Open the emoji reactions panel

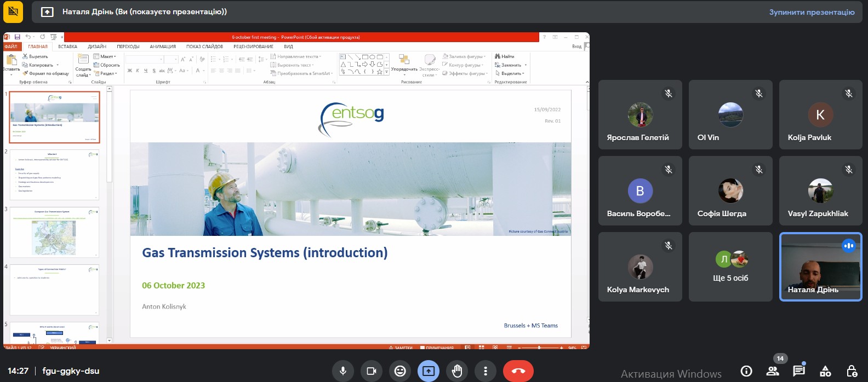400,371
